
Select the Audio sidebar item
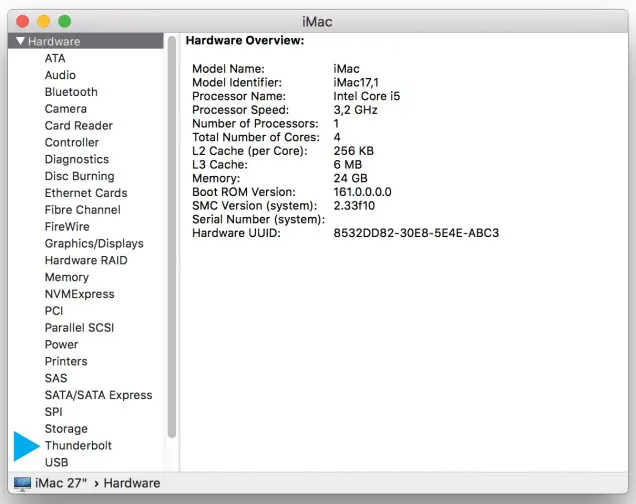tap(60, 75)
